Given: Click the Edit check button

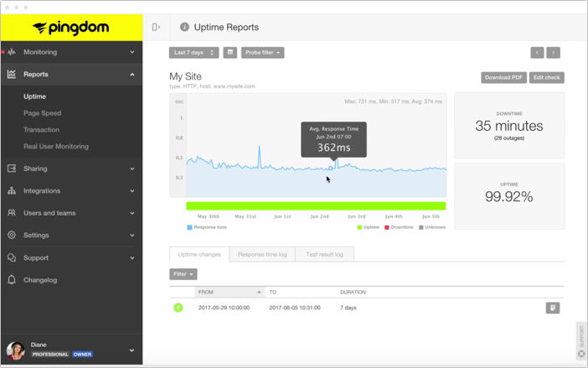Looking at the screenshot, I should click(x=547, y=78).
